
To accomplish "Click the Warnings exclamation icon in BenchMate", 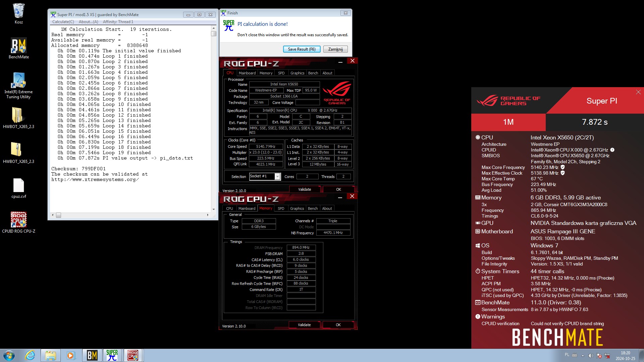I will 478,316.
